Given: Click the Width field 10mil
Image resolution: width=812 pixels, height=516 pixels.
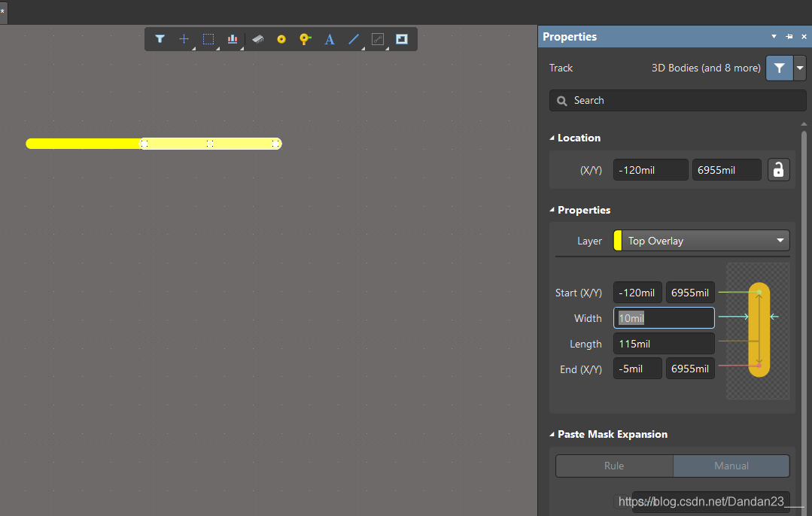Looking at the screenshot, I should [664, 317].
